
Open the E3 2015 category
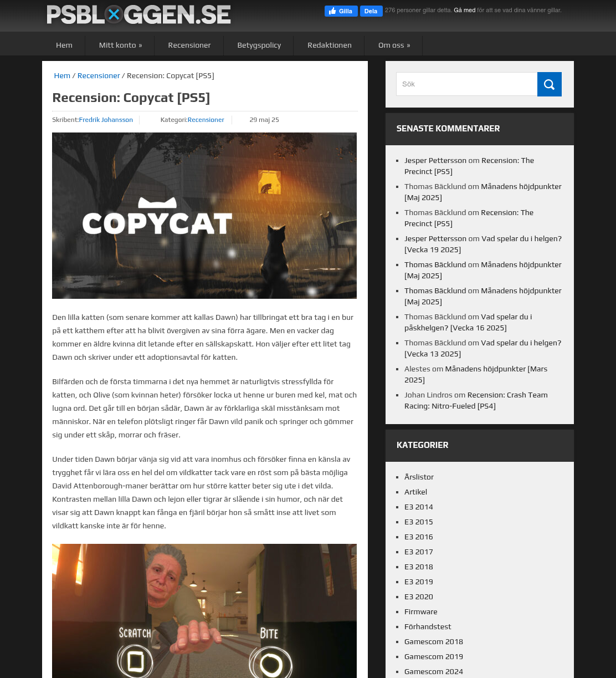(419, 522)
